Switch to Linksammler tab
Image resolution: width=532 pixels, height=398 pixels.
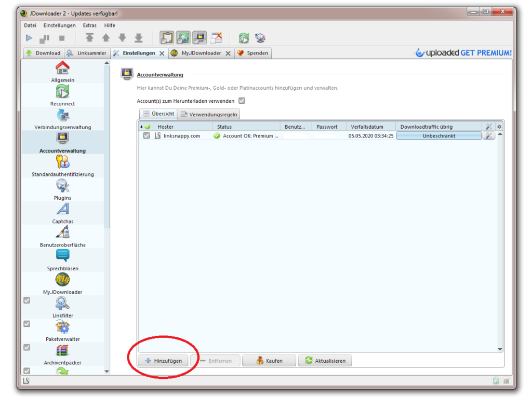pyautogui.click(x=87, y=53)
